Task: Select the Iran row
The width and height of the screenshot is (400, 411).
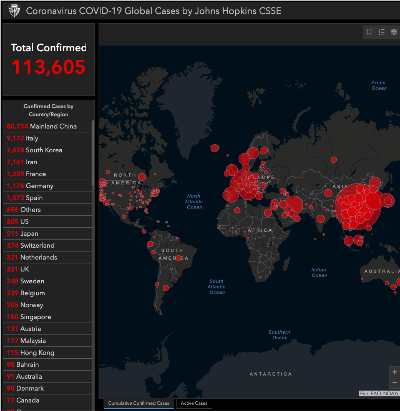Action: 47,162
